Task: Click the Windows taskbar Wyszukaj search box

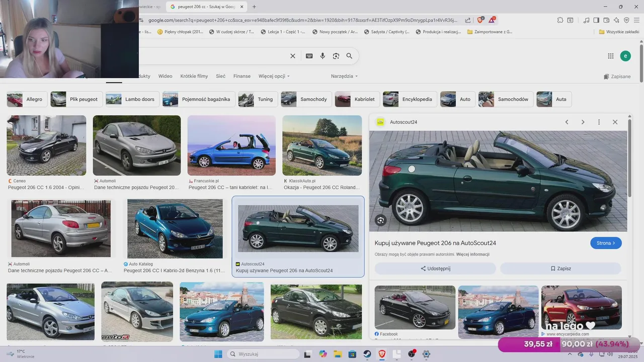Action: (x=262, y=354)
